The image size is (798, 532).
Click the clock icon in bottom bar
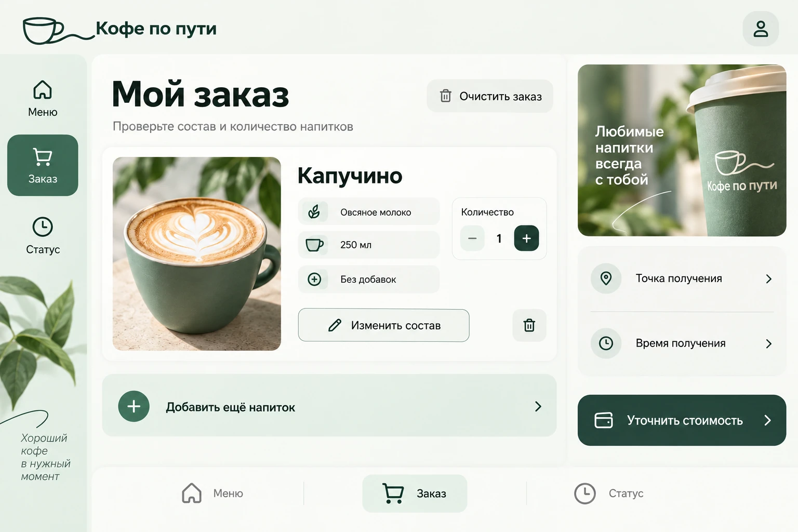(585, 494)
